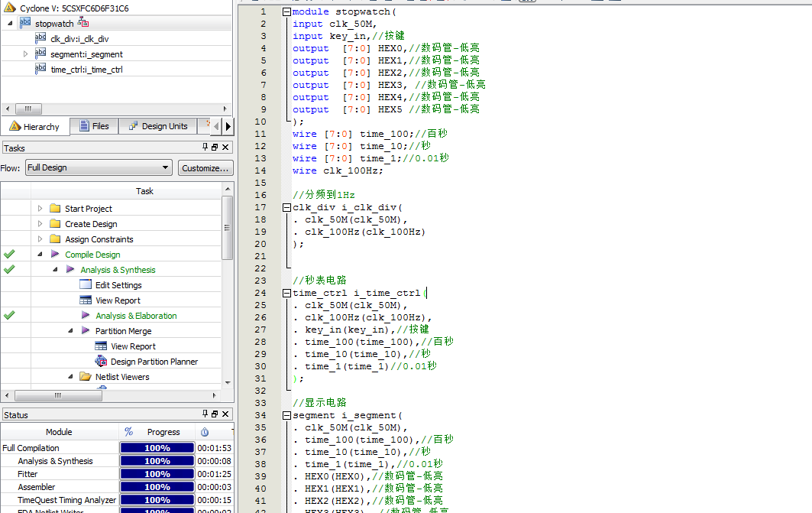Switch to the Design Units tab
Image resolution: width=812 pixels, height=513 pixels.
tap(157, 126)
